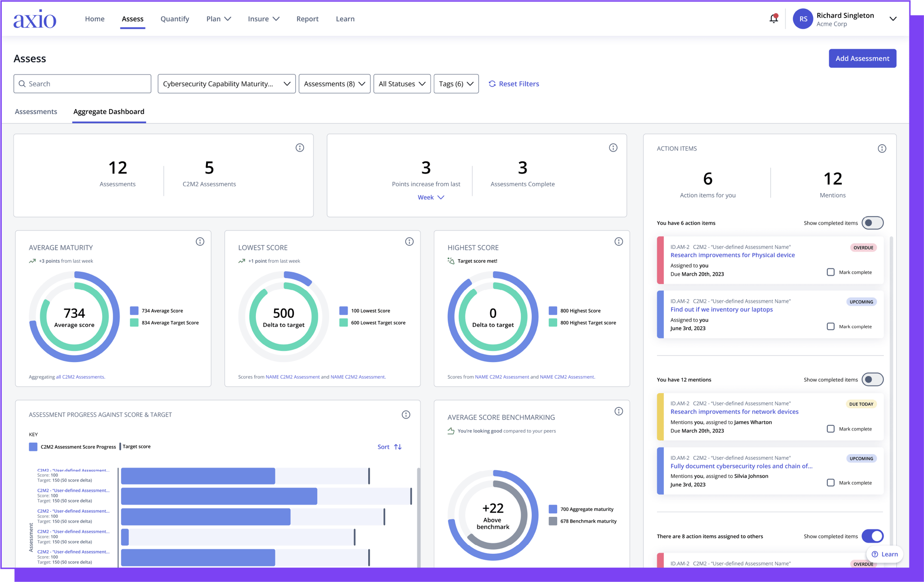The image size is (924, 582).
Task: Click Add Assessment button
Action: (x=862, y=58)
